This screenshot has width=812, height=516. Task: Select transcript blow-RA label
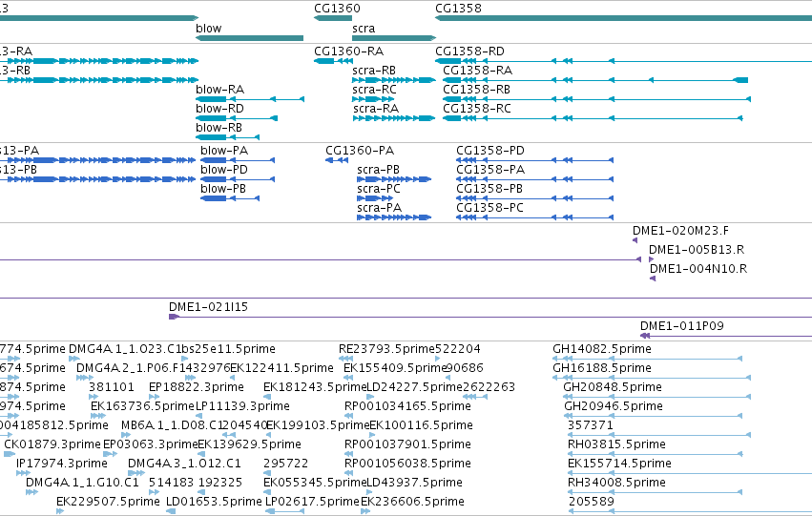219,90
